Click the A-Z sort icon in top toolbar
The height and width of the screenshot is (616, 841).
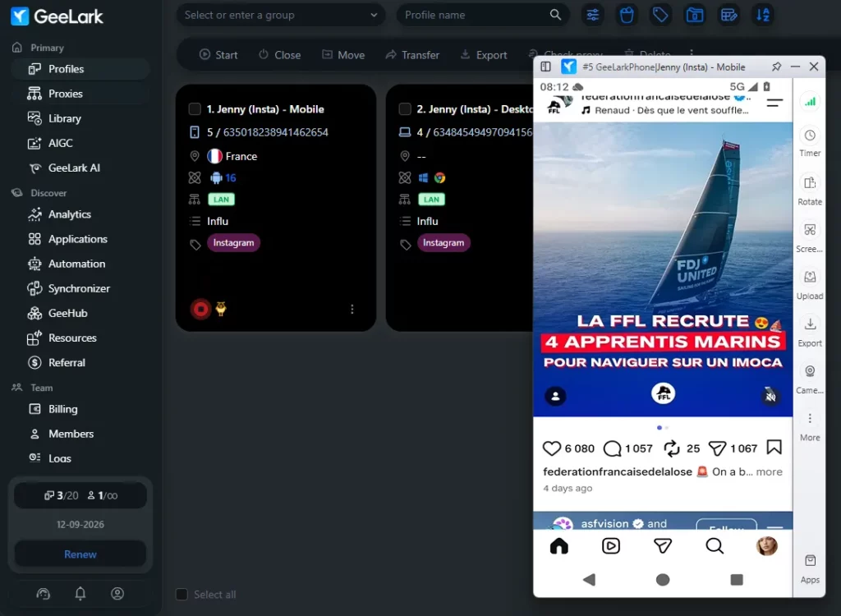(x=763, y=15)
